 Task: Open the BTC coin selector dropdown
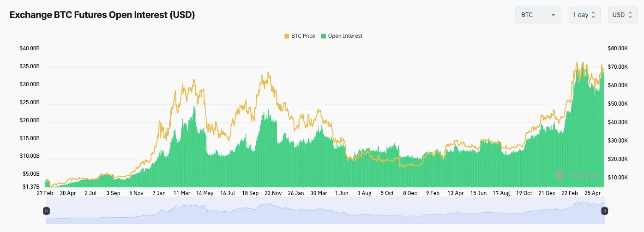tap(537, 15)
